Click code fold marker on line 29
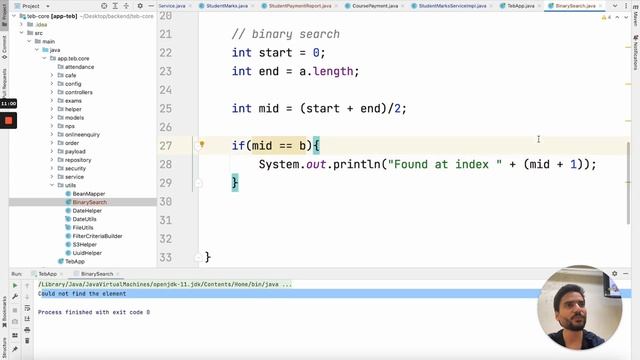Image resolution: width=640 pixels, height=360 pixels. (x=198, y=183)
